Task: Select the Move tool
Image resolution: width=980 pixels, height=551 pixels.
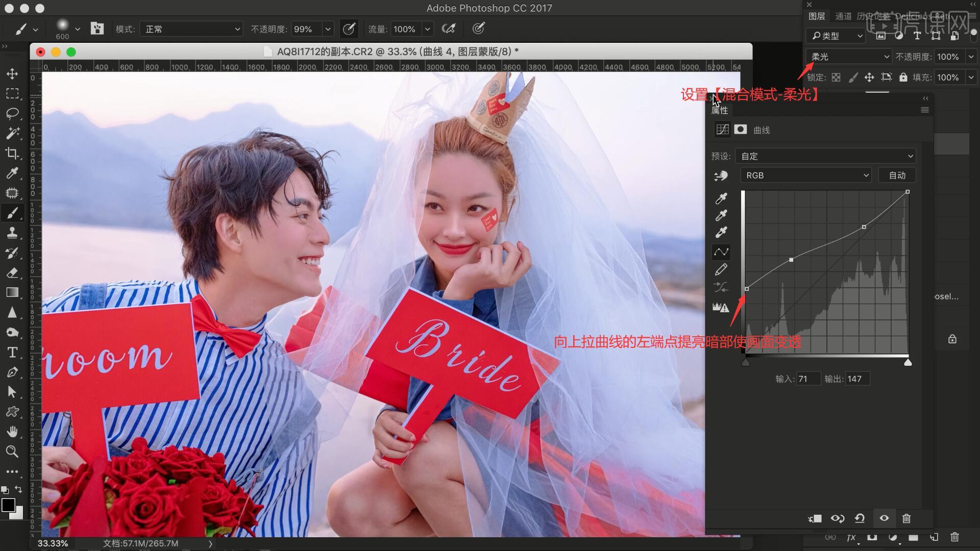Action: [x=12, y=74]
